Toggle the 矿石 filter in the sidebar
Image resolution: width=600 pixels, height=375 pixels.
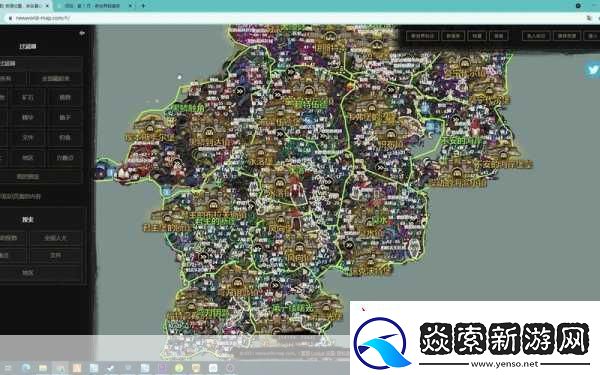click(x=28, y=98)
